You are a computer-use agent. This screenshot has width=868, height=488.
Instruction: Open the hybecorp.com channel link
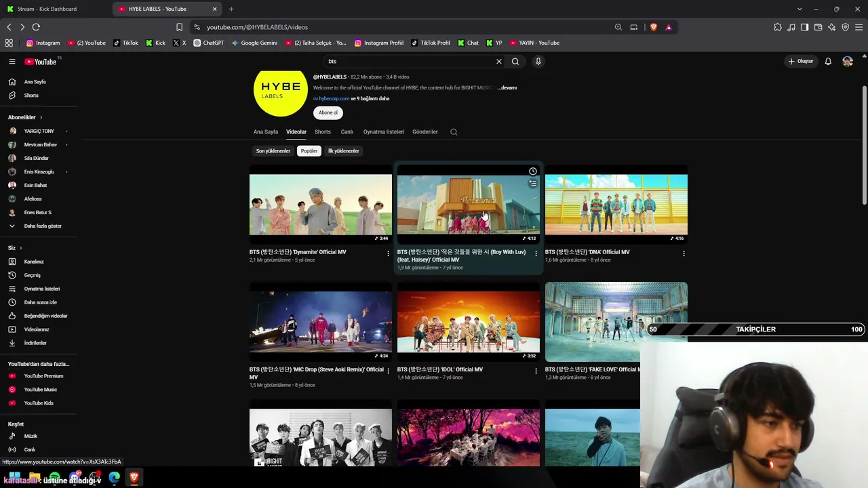click(x=334, y=99)
